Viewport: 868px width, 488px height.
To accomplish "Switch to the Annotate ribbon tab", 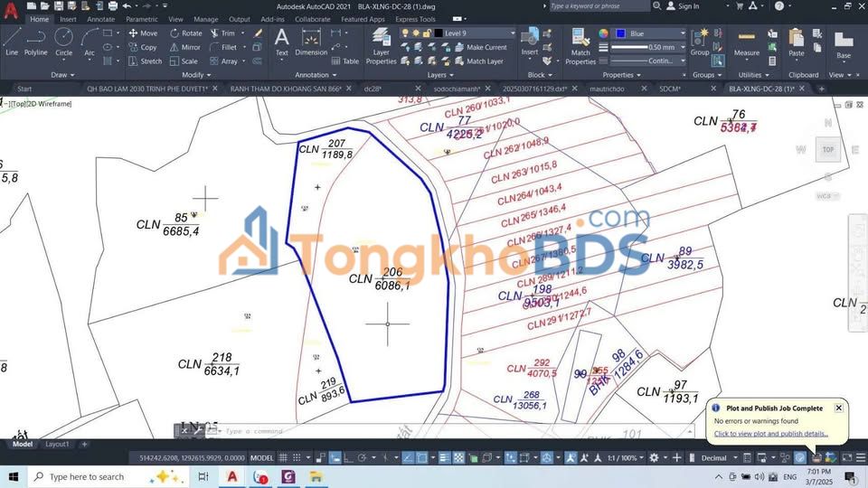I will 100,19.
